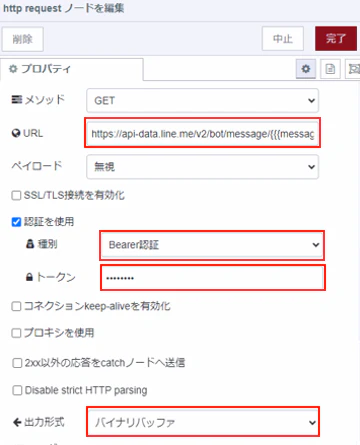The width and height of the screenshot is (360, 445).
Task: Uncheck the 認証を使用 checkbox
Action: click(x=16, y=222)
